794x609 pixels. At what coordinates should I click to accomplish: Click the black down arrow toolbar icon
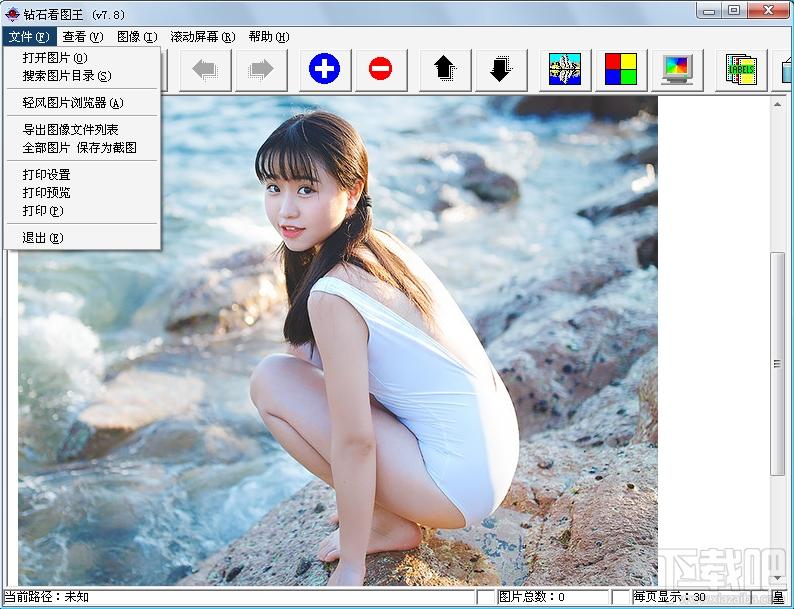[x=501, y=70]
